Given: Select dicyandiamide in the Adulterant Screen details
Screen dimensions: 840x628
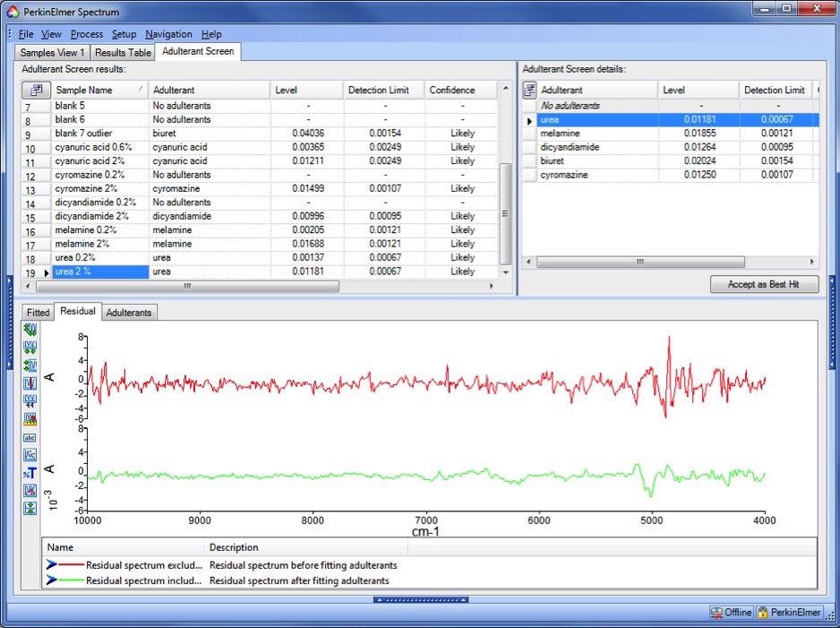Looking at the screenshot, I should point(671,147).
